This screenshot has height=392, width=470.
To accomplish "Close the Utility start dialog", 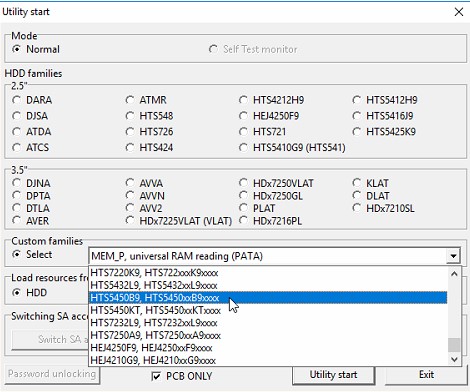I will point(459,12).
